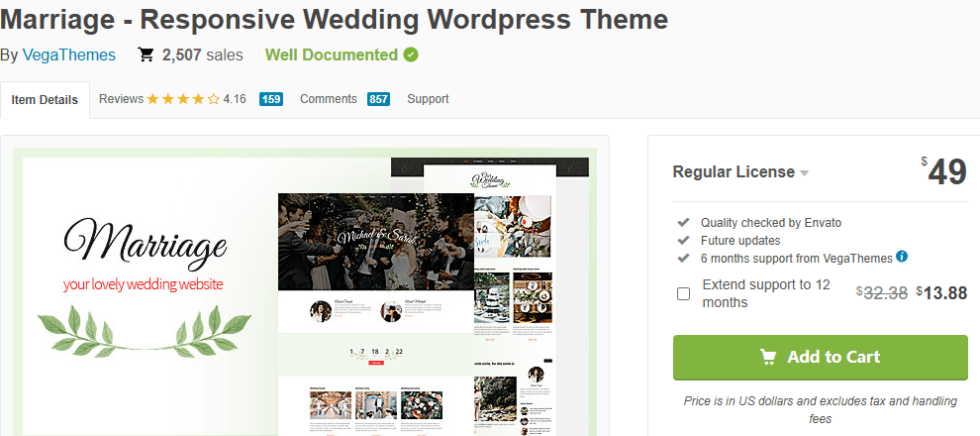Enable the Extend support to 12 months checkbox
The image size is (980, 436).
tap(683, 293)
